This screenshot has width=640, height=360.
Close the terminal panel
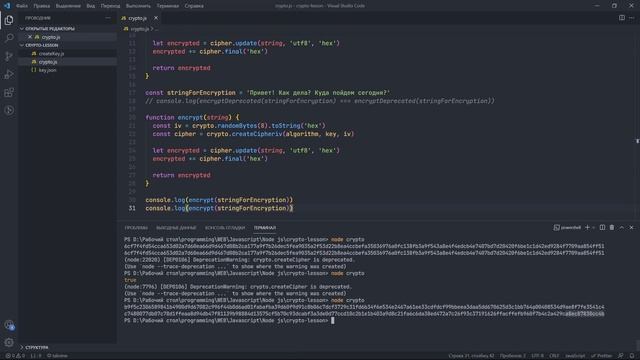[x=631, y=227]
